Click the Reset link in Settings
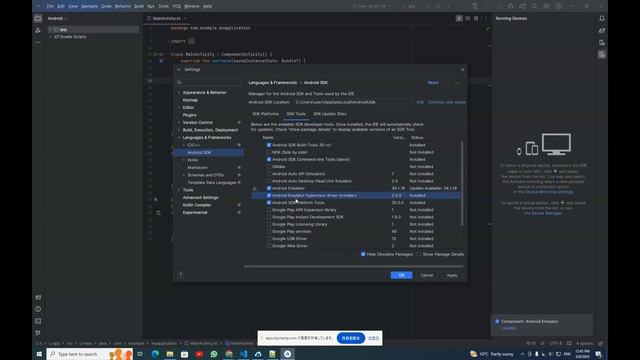The height and width of the screenshot is (360, 640). (x=433, y=82)
